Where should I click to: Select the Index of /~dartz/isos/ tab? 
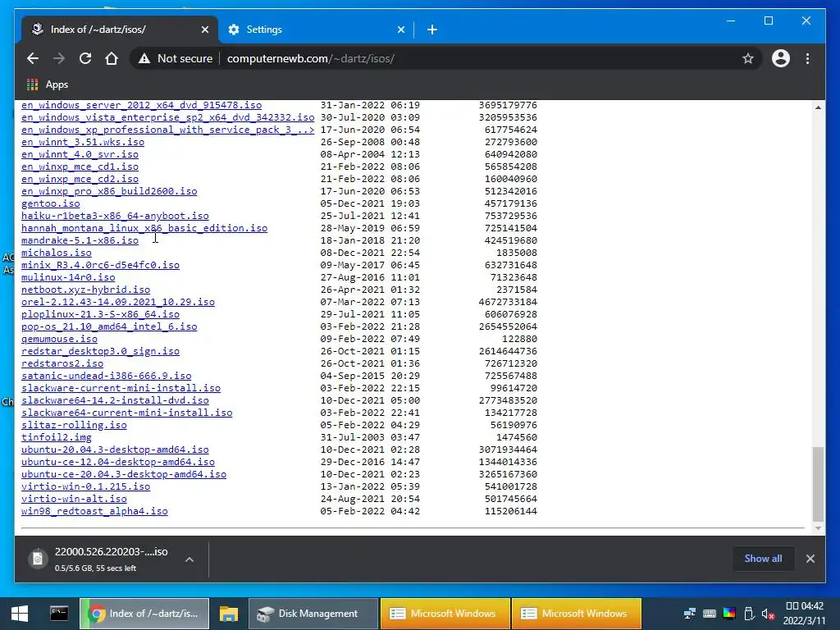[x=120, y=30]
